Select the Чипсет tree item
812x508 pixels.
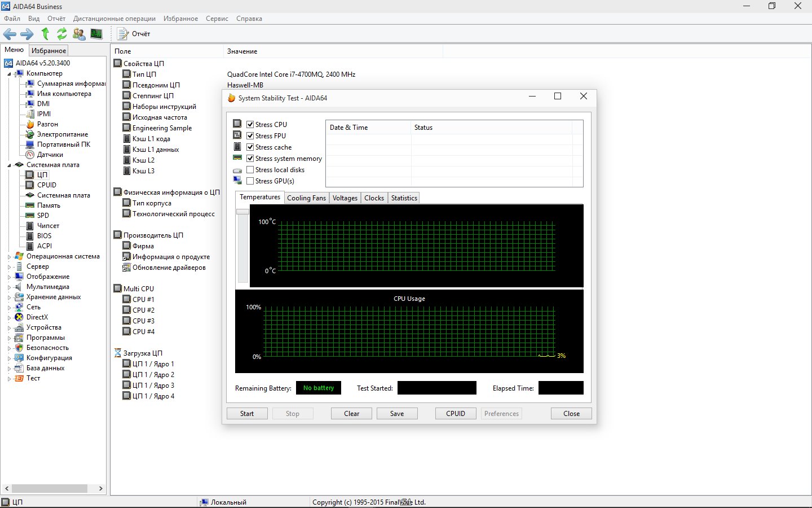pos(48,226)
